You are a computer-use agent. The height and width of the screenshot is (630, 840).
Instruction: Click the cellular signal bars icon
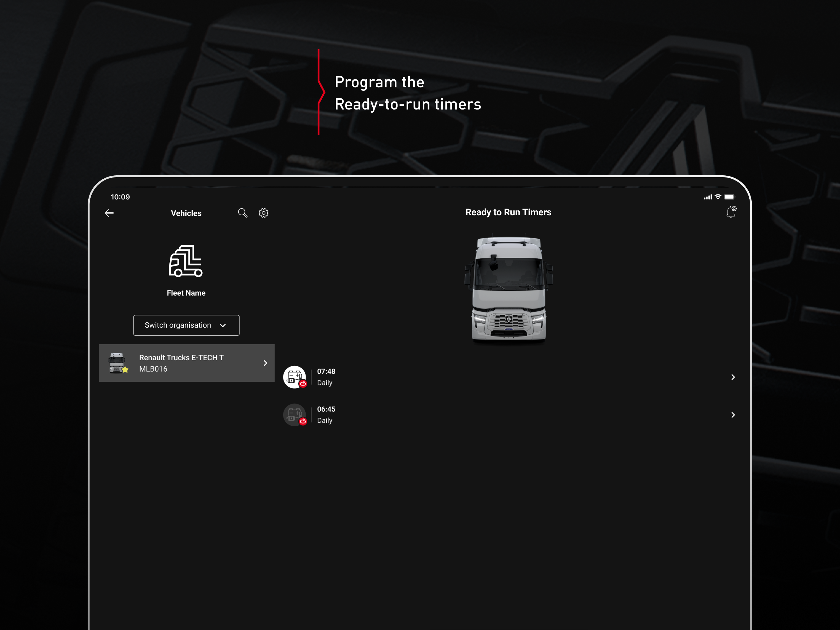click(x=708, y=197)
